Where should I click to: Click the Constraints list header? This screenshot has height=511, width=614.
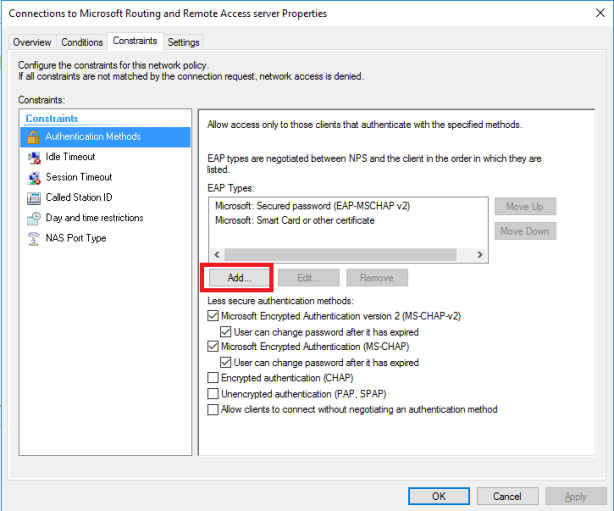tap(52, 118)
